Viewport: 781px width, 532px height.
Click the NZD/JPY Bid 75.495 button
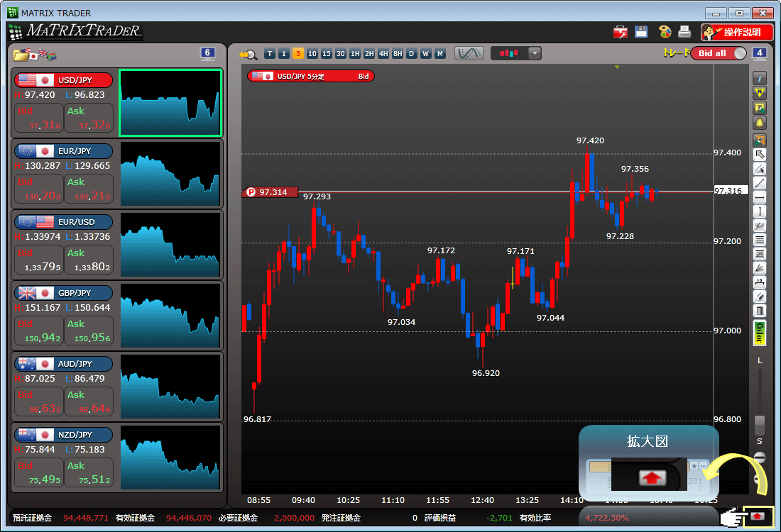coord(39,472)
